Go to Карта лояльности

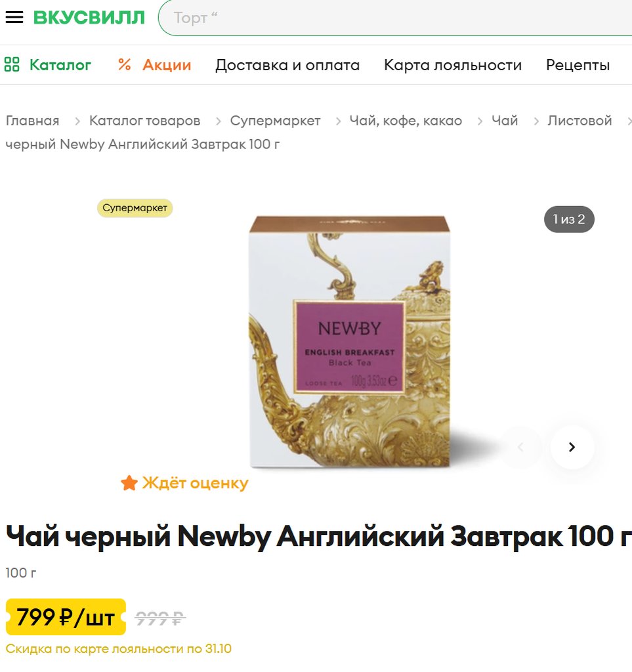point(453,65)
